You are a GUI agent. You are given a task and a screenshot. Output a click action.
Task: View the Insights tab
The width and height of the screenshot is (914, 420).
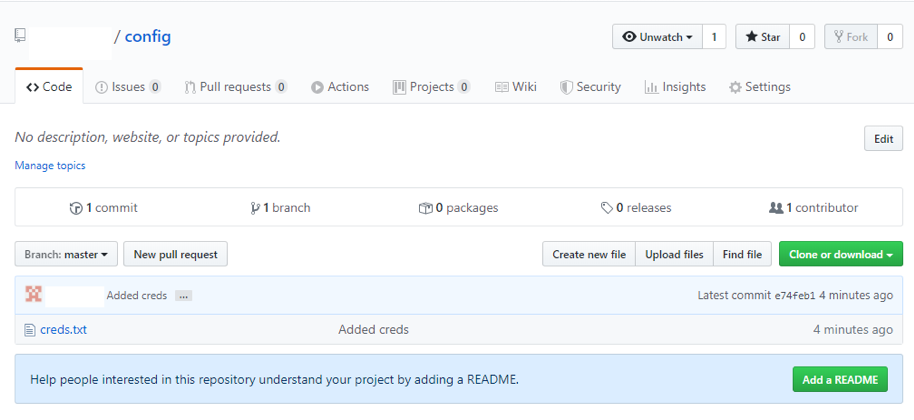[x=675, y=87]
